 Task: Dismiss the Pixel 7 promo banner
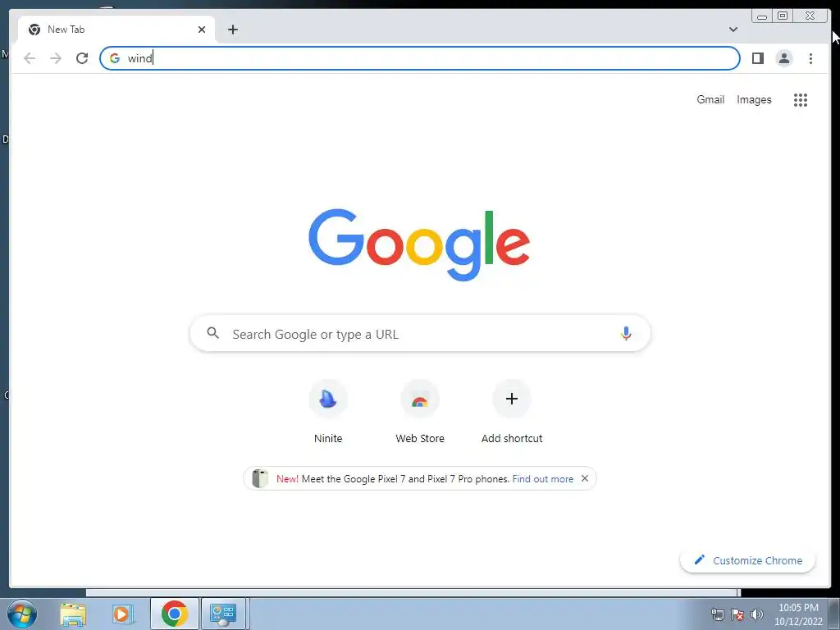(584, 478)
